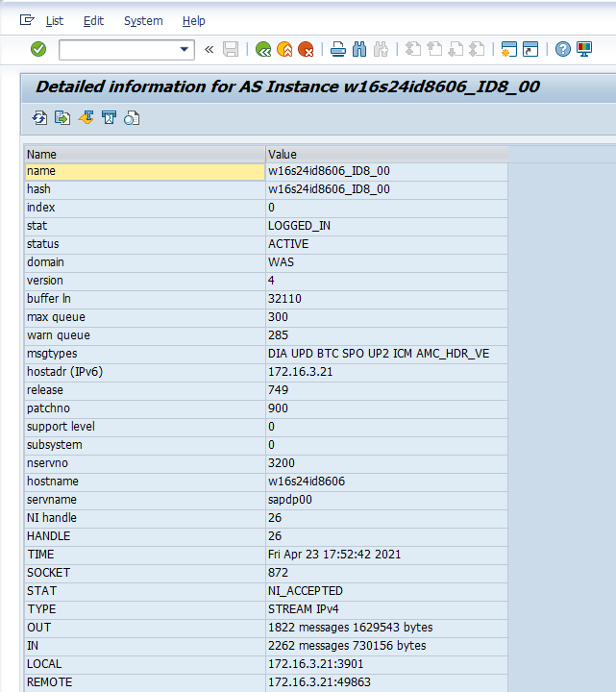Click the Cancel red X icon
The width and height of the screenshot is (616, 692).
click(x=306, y=49)
